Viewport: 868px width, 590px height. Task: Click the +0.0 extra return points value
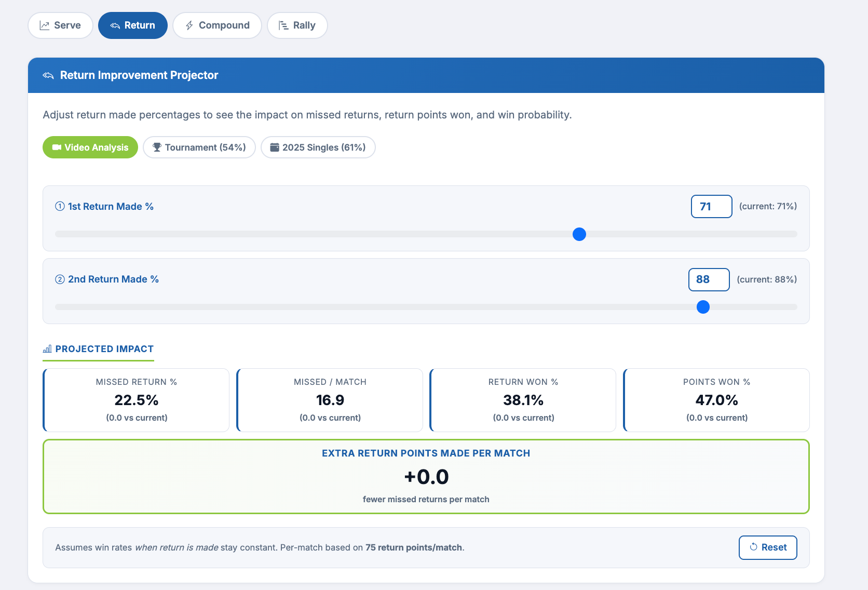coord(426,477)
